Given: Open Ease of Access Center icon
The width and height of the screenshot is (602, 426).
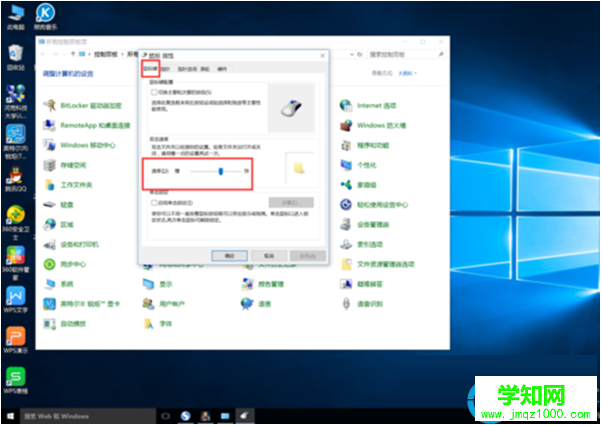Looking at the screenshot, I should [346, 205].
